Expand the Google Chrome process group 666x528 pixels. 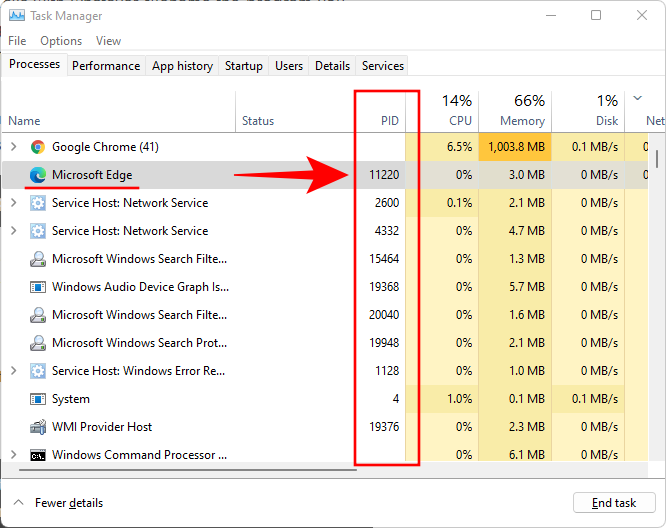pos(13,147)
